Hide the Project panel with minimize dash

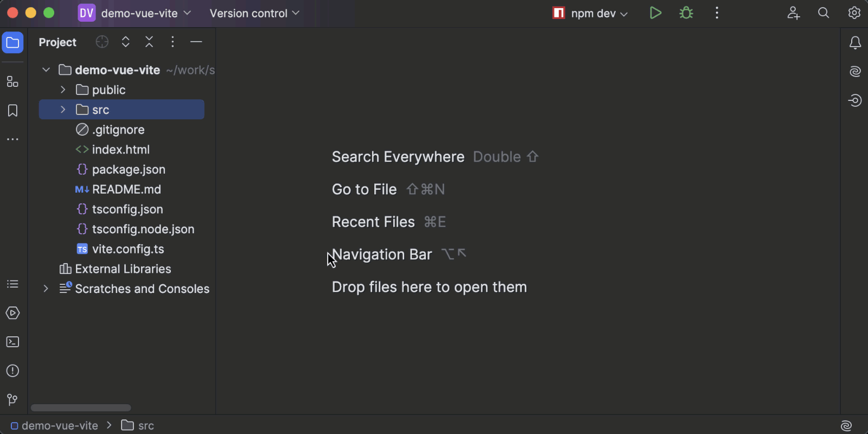(196, 42)
